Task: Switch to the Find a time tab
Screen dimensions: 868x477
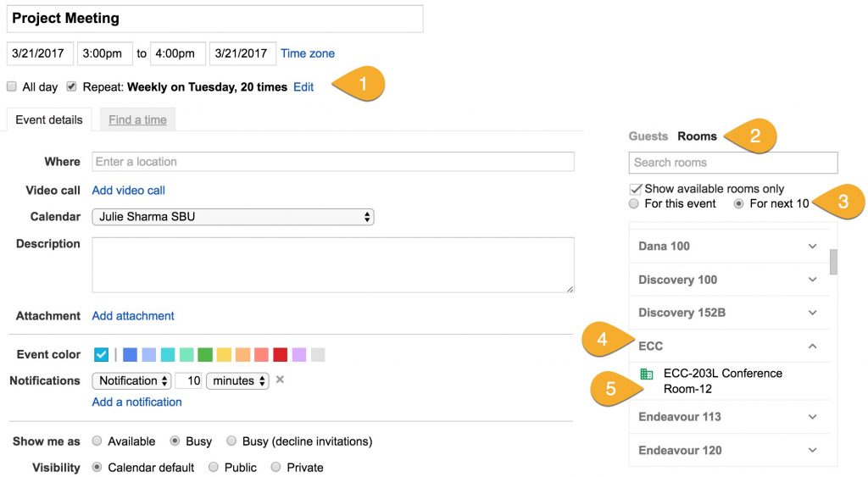Action: 137,120
